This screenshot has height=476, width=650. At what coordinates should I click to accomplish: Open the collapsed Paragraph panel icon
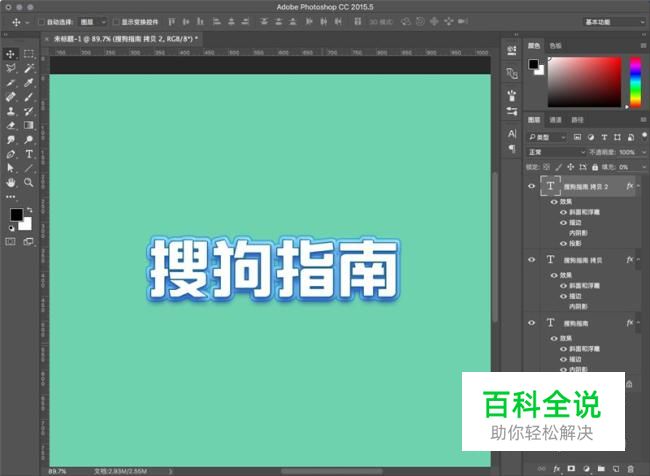tap(512, 148)
